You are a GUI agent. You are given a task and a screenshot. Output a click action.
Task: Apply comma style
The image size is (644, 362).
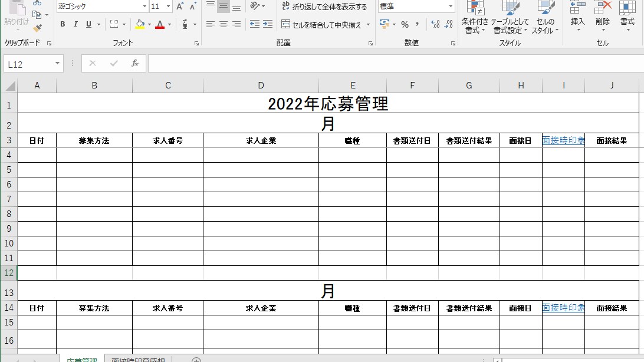(x=418, y=24)
